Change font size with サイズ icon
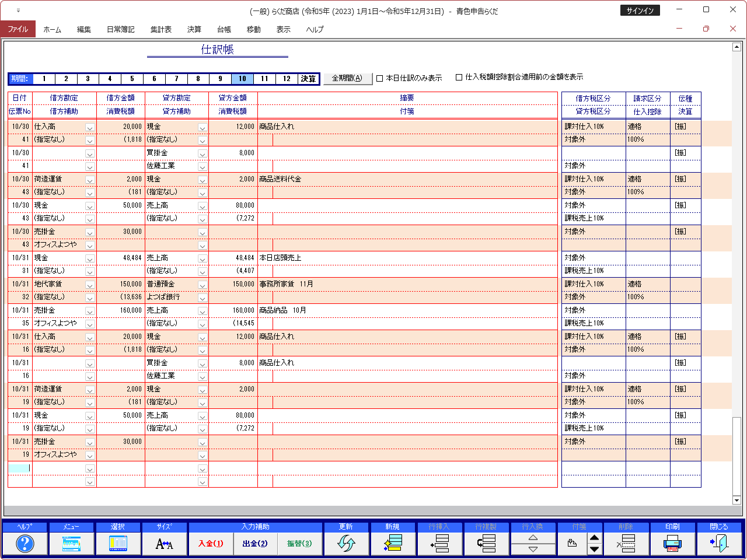This screenshot has width=747, height=560. click(x=165, y=544)
